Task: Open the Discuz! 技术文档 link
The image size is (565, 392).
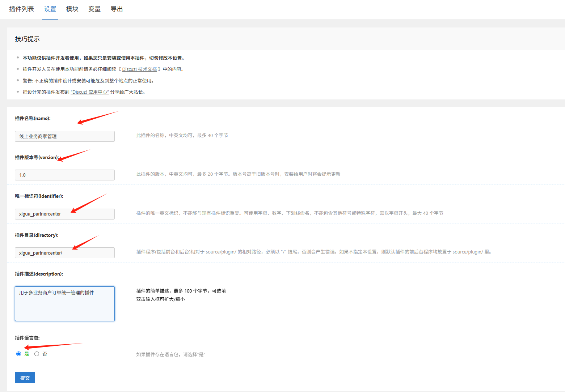Action: 139,69
